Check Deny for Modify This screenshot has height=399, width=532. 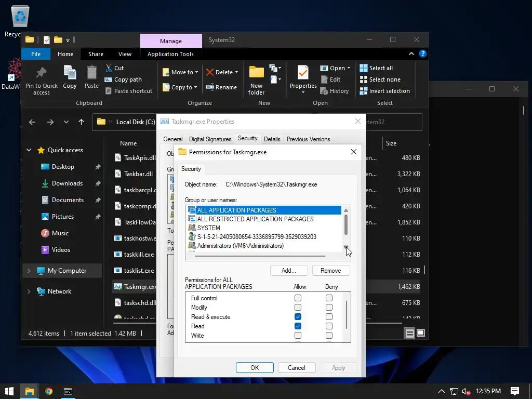[x=329, y=308]
